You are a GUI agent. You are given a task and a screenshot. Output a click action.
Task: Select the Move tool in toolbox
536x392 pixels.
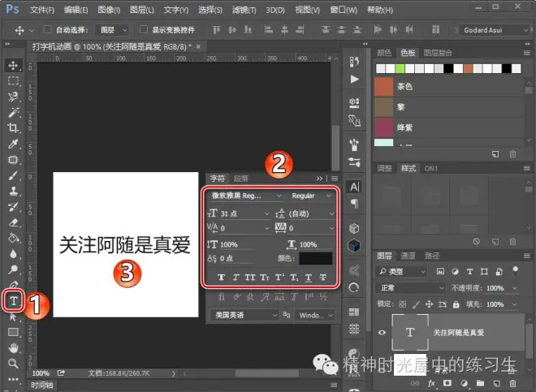(13, 65)
